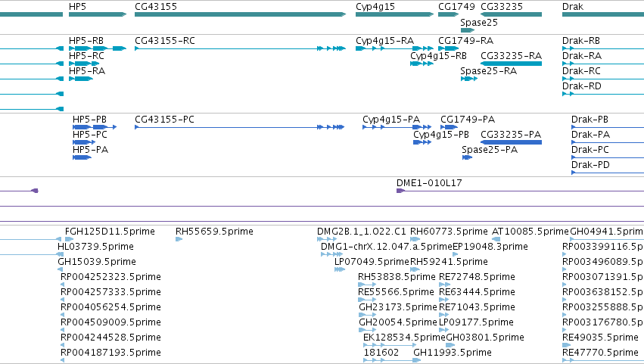Select the Cyp4g15 gene feature
Image resolution: width=644 pixels, height=364 pixels.
tap(394, 14)
